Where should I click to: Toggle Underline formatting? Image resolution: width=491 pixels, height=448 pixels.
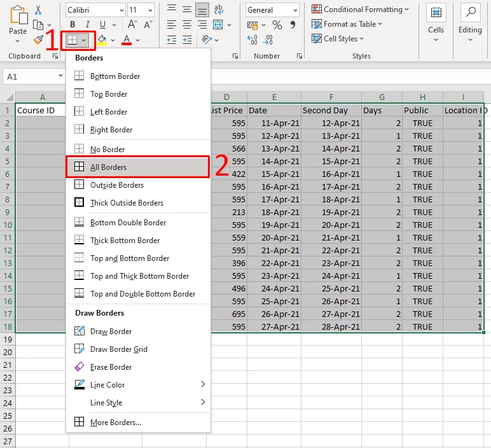click(102, 24)
